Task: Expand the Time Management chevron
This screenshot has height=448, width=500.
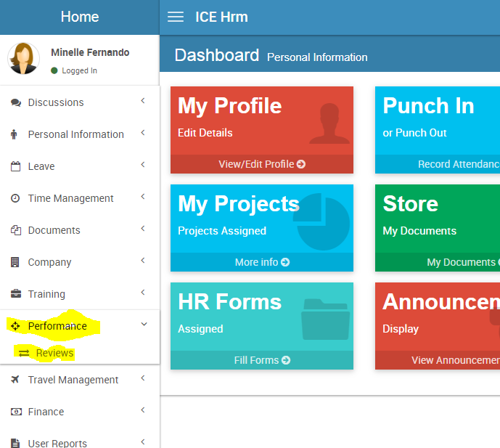Action: point(143,197)
